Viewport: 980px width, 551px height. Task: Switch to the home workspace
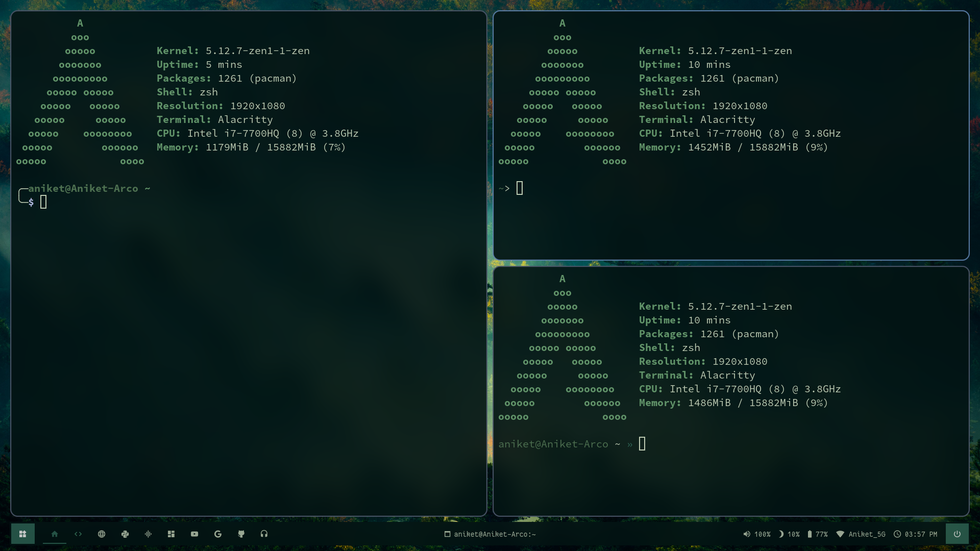pos(55,534)
